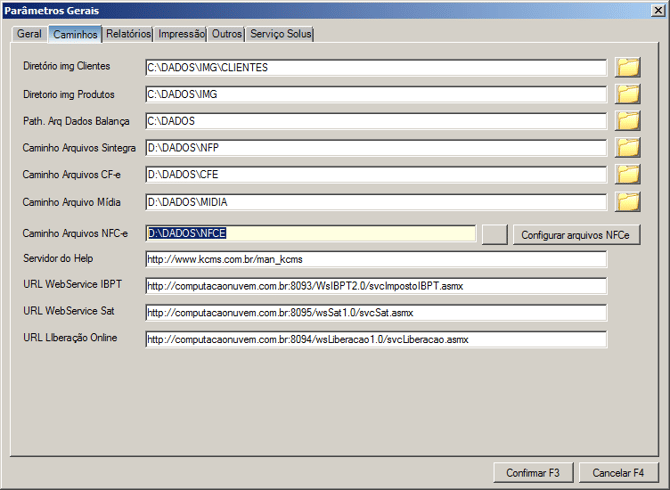Select the URL Liberação Online field
Screen dimensions: 670x490
tap(375, 339)
